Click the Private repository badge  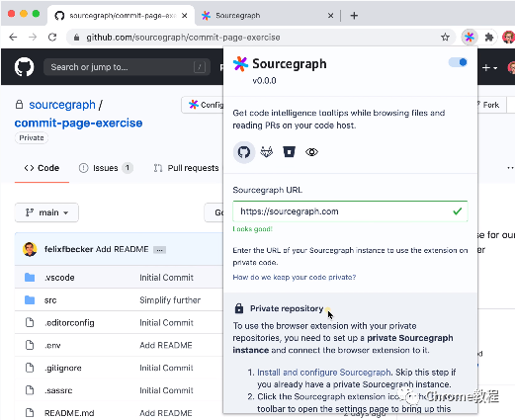click(32, 137)
